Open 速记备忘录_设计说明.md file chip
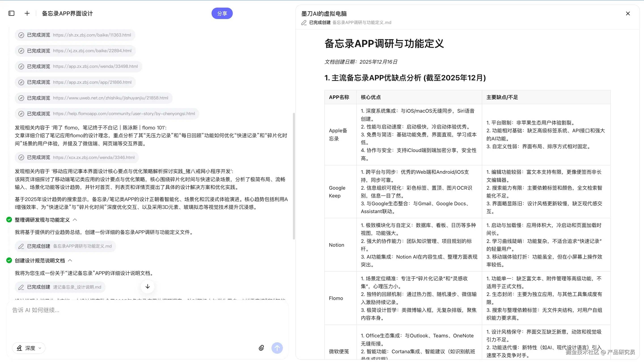The width and height of the screenshot is (644, 364). [60, 287]
